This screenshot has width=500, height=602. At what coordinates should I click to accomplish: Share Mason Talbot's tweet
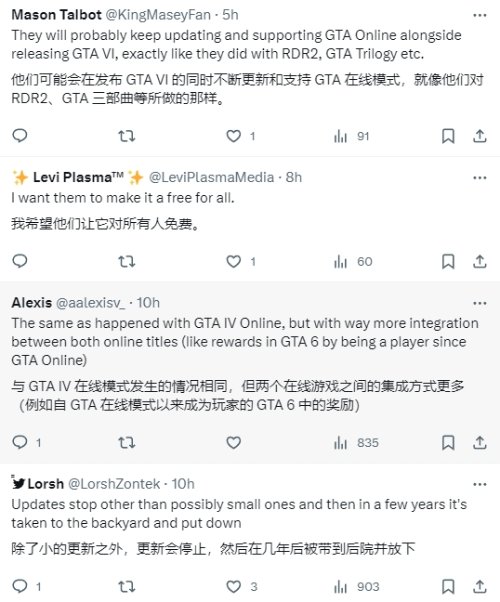pyautogui.click(x=480, y=136)
